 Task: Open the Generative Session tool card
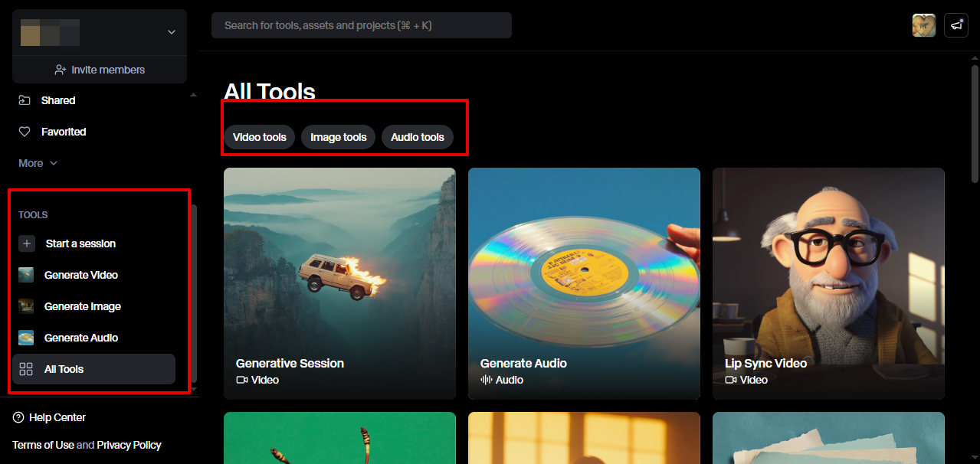pos(339,283)
